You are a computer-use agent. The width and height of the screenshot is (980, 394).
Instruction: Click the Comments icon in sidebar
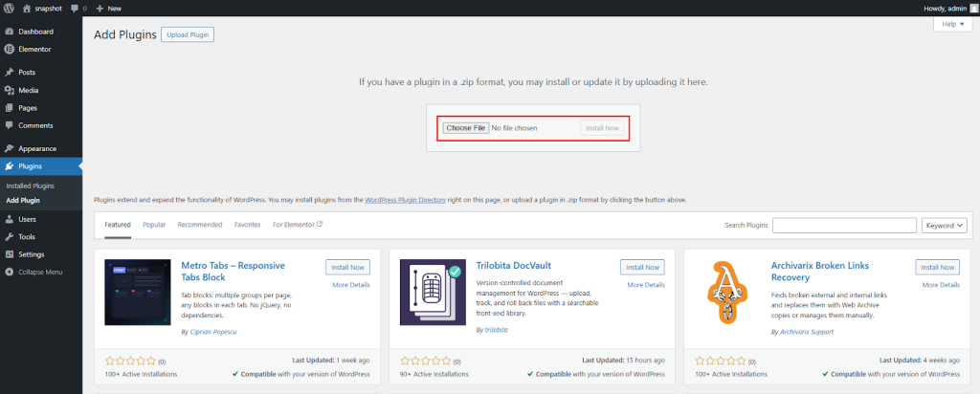click(x=10, y=125)
